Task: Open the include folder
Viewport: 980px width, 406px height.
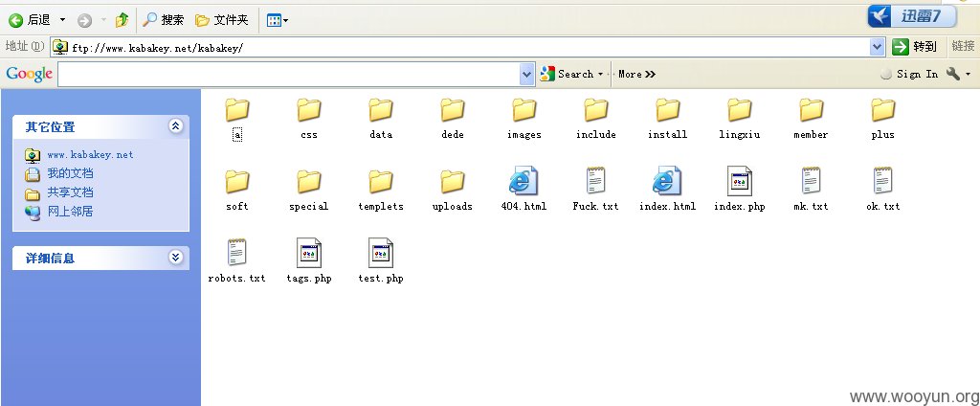Action: (x=596, y=110)
